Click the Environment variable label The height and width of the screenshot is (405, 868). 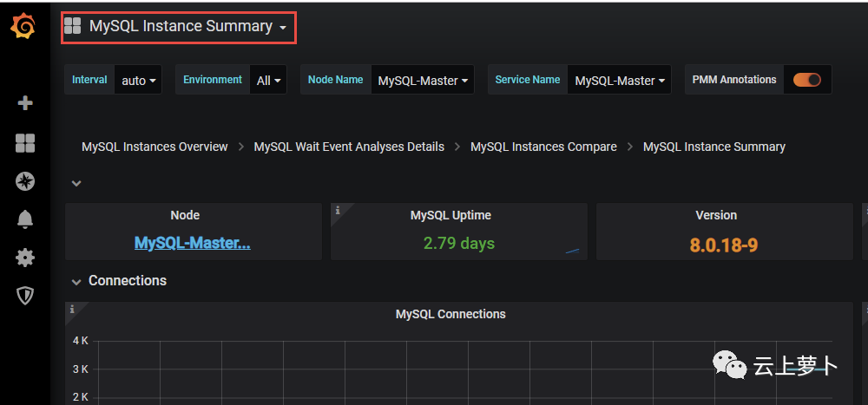point(213,80)
